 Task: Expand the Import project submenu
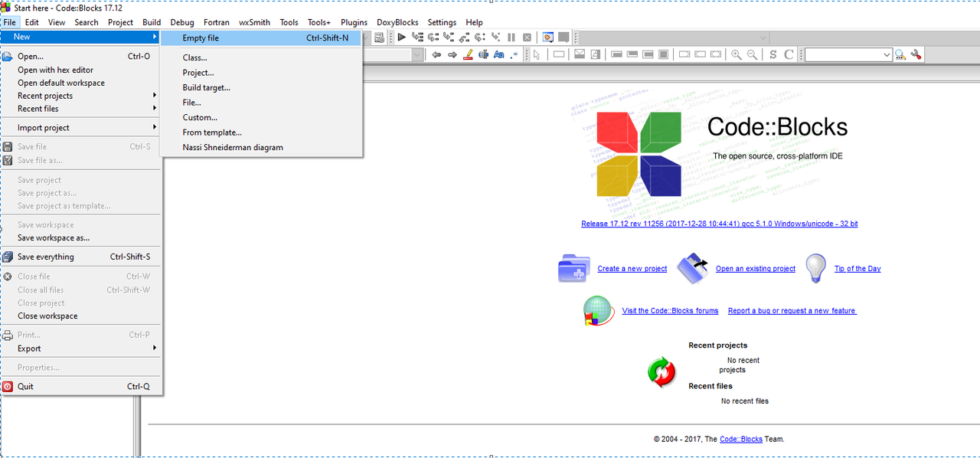click(x=82, y=128)
